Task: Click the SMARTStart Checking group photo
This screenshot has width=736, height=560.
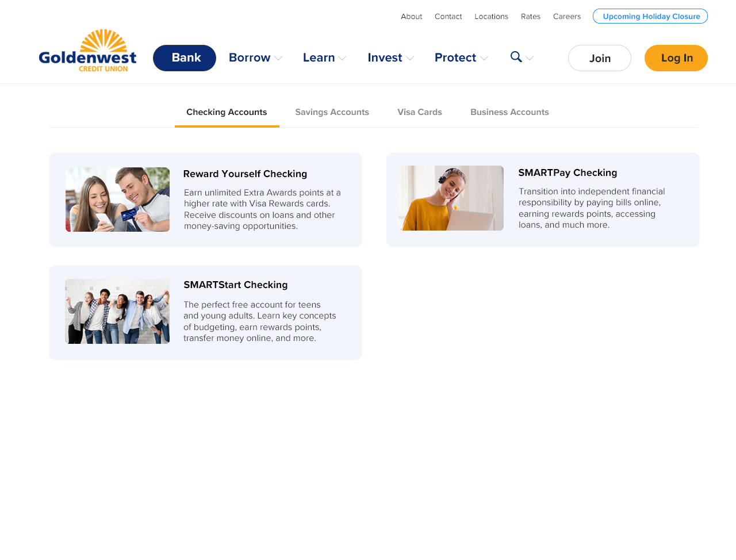Action: point(117,312)
